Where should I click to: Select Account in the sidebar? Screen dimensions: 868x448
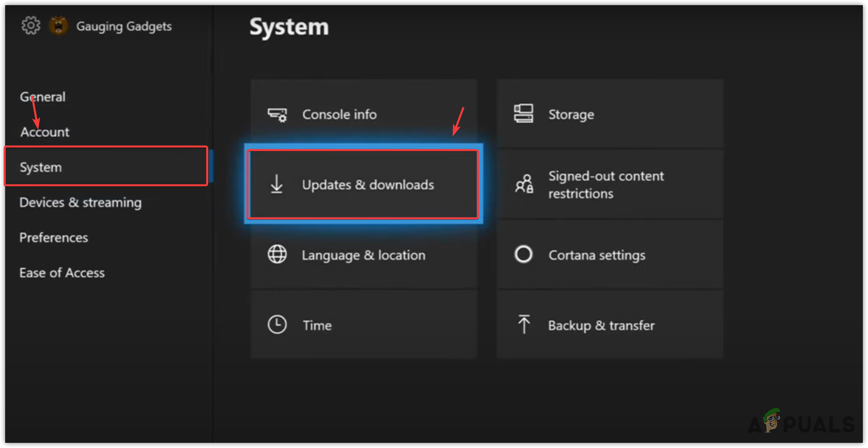click(x=45, y=132)
